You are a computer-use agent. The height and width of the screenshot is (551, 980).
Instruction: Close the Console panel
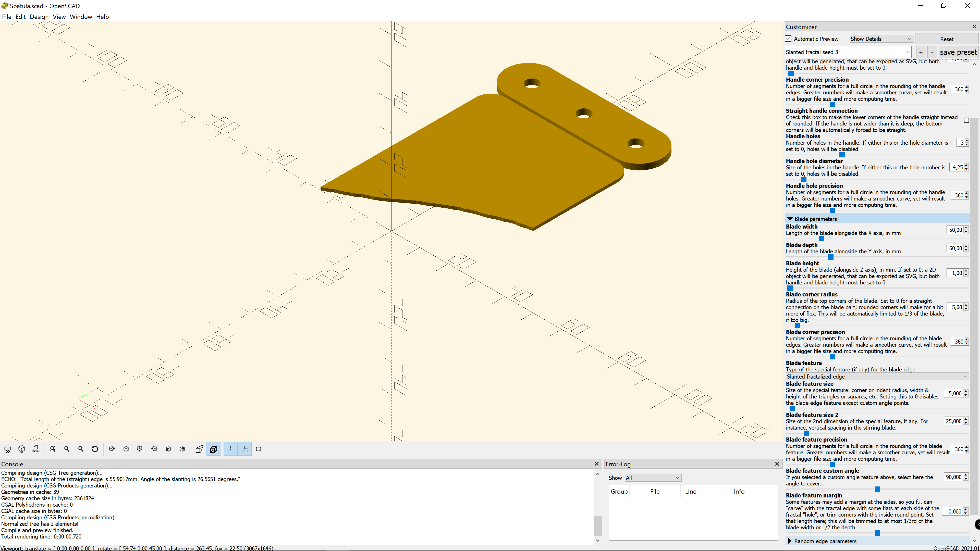point(596,464)
